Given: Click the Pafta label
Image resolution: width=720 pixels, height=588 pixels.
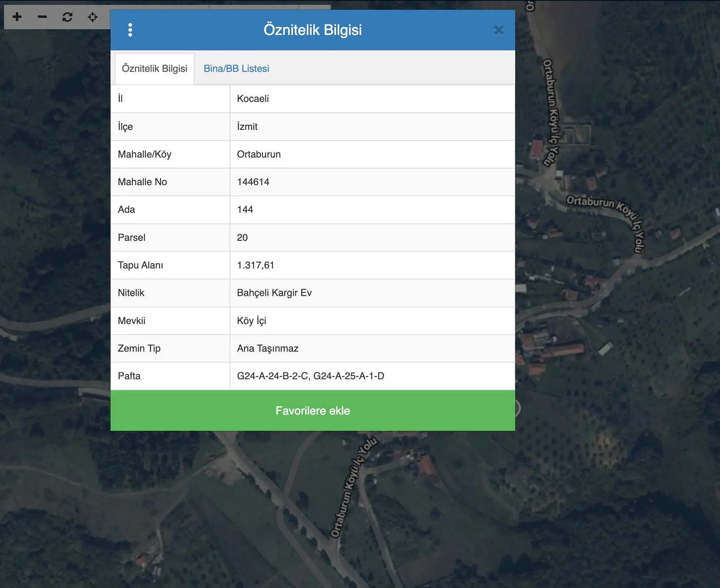Looking at the screenshot, I should [129, 376].
